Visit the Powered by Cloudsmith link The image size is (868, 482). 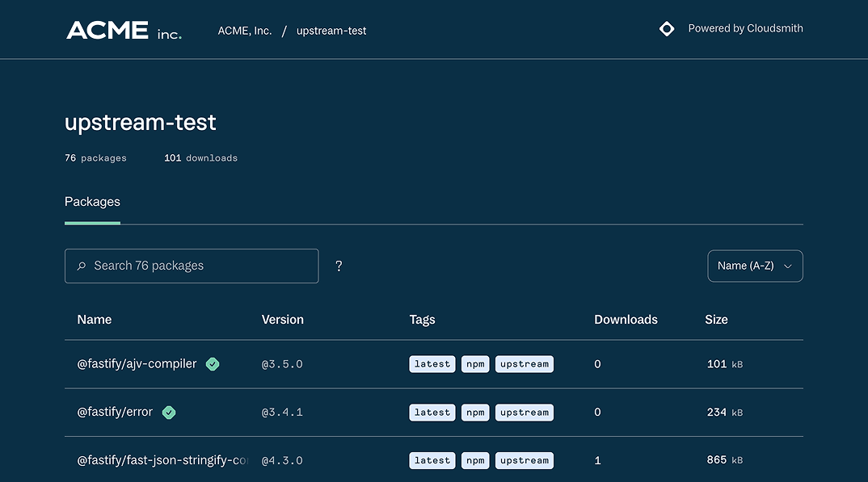[745, 28]
